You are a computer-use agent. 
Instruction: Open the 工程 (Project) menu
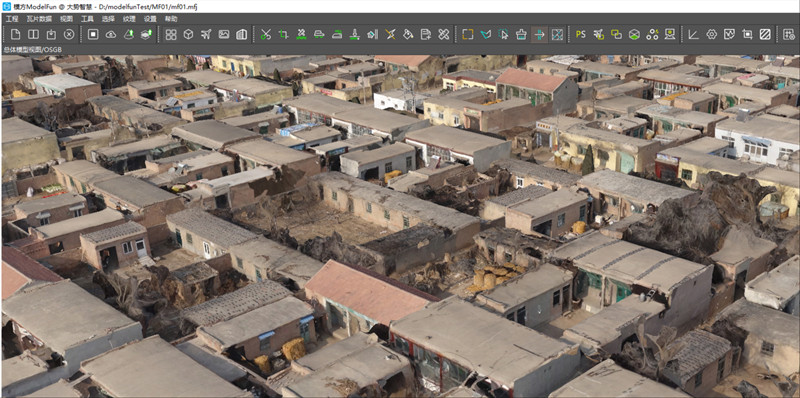[12, 19]
